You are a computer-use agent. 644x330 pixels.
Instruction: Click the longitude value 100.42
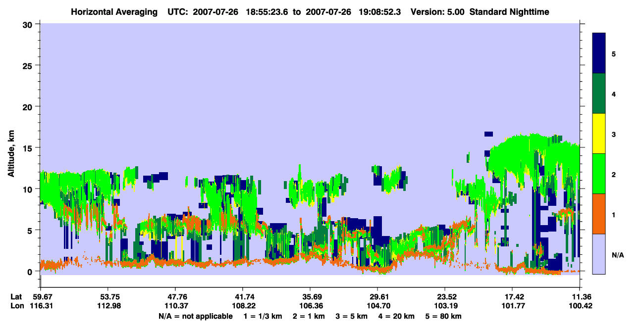580,306
